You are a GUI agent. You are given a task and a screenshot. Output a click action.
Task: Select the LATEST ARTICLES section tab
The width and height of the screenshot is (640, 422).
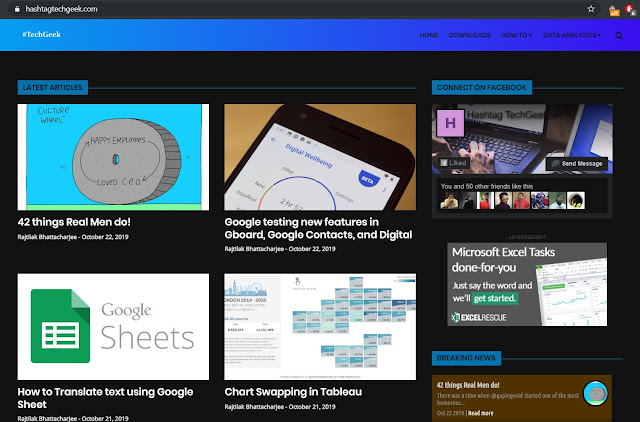(53, 87)
